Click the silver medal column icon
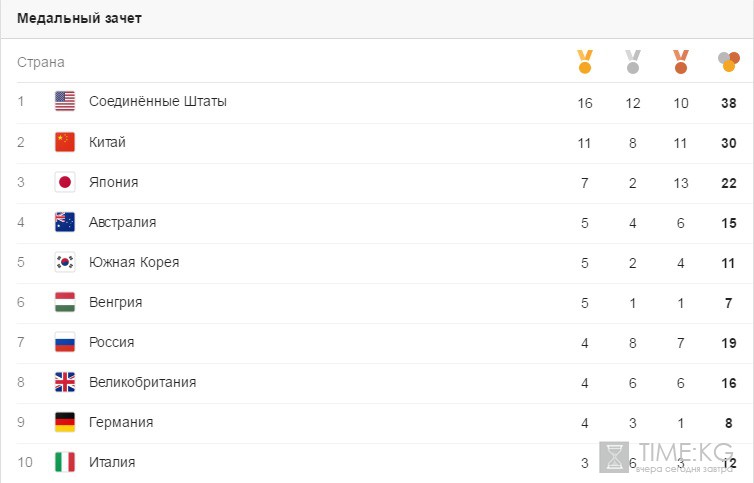The image size is (754, 483). [x=633, y=62]
